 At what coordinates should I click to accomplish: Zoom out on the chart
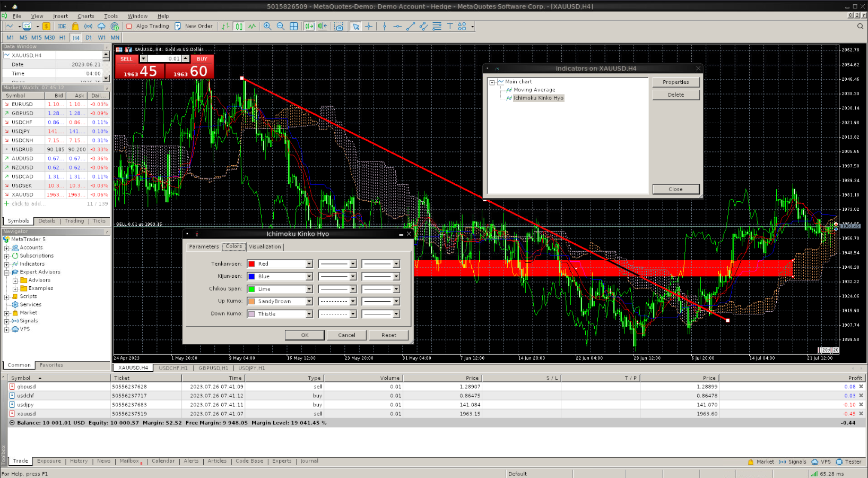tap(280, 26)
